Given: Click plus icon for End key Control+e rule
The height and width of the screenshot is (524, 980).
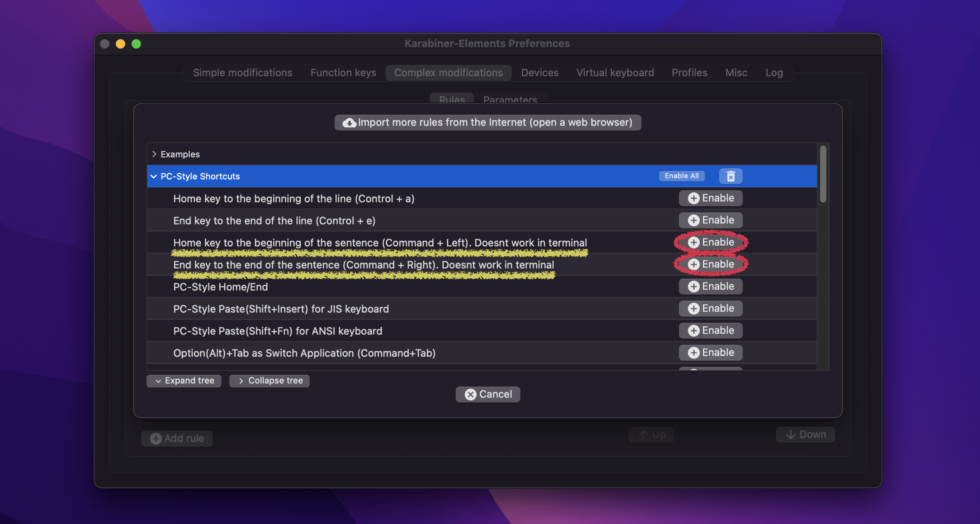Looking at the screenshot, I should pos(693,220).
